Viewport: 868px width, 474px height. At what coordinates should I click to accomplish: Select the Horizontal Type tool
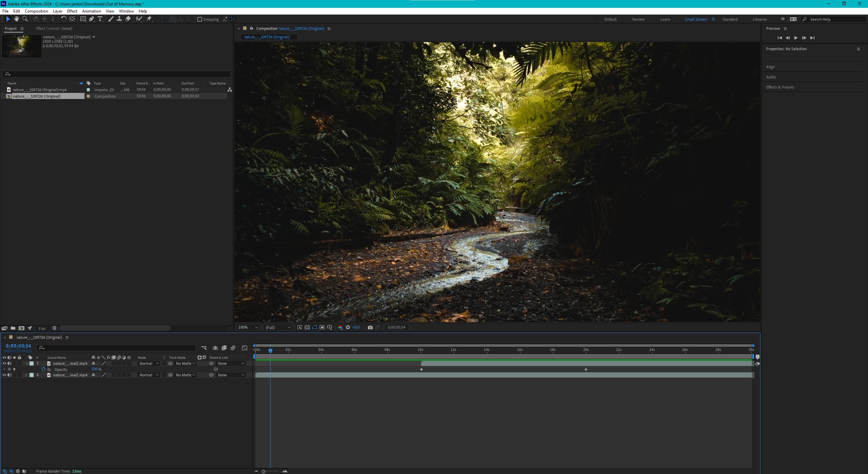coord(100,19)
